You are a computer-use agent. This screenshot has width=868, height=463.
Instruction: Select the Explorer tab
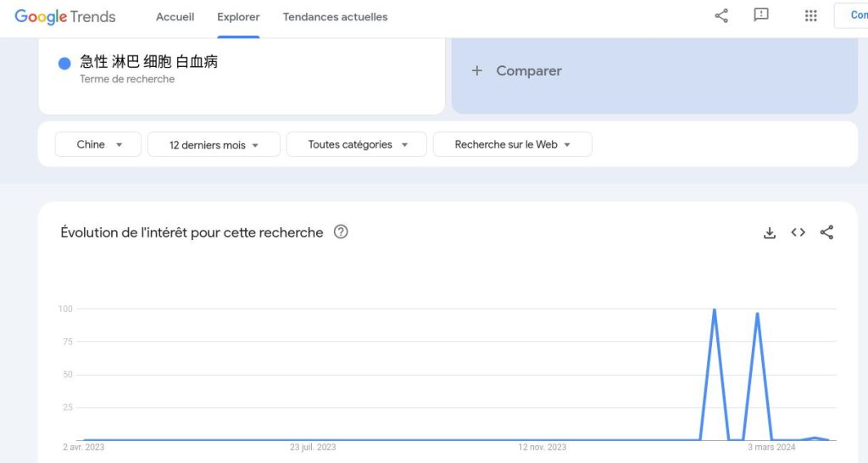click(x=238, y=17)
